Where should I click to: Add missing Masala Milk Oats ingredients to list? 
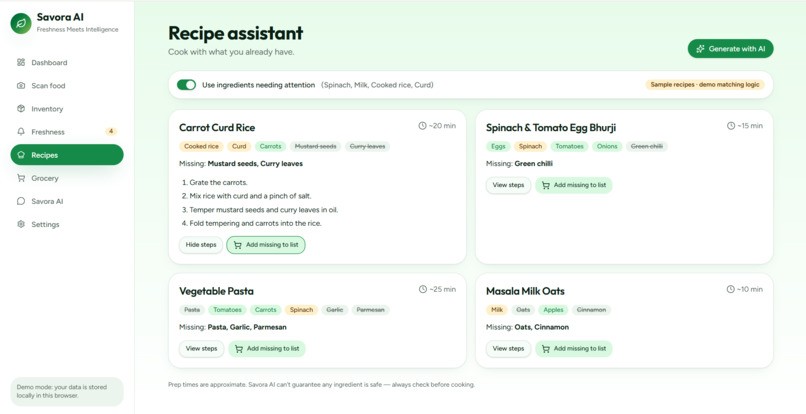[574, 349]
